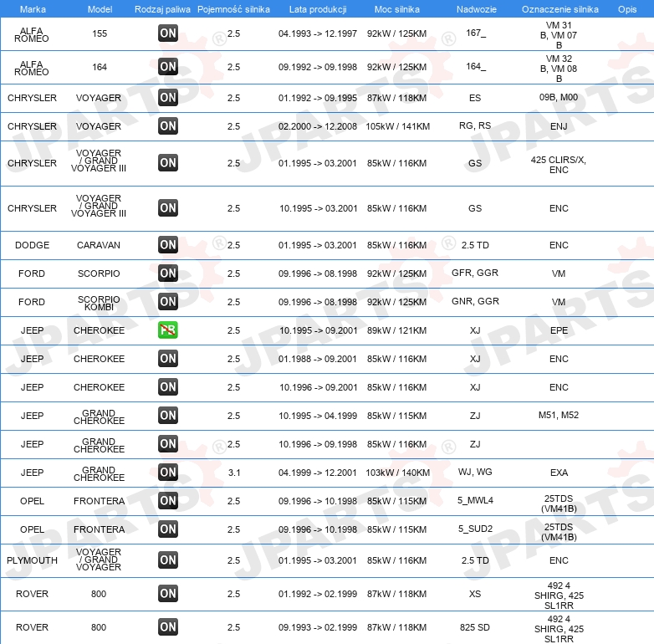Click ON icon for Rover 800 XS
The width and height of the screenshot is (654, 644).
point(168,594)
